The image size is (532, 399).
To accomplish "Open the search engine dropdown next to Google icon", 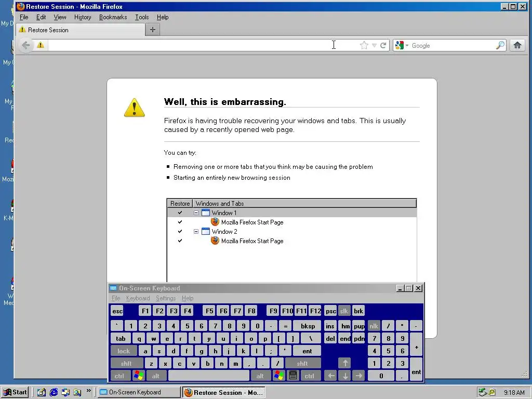I will pos(407,45).
